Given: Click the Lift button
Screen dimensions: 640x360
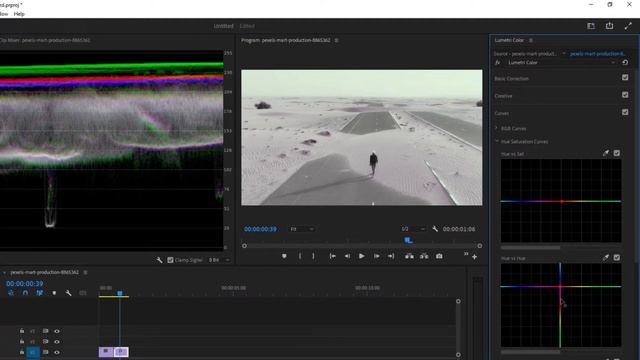Looking at the screenshot, I should pos(409,256).
